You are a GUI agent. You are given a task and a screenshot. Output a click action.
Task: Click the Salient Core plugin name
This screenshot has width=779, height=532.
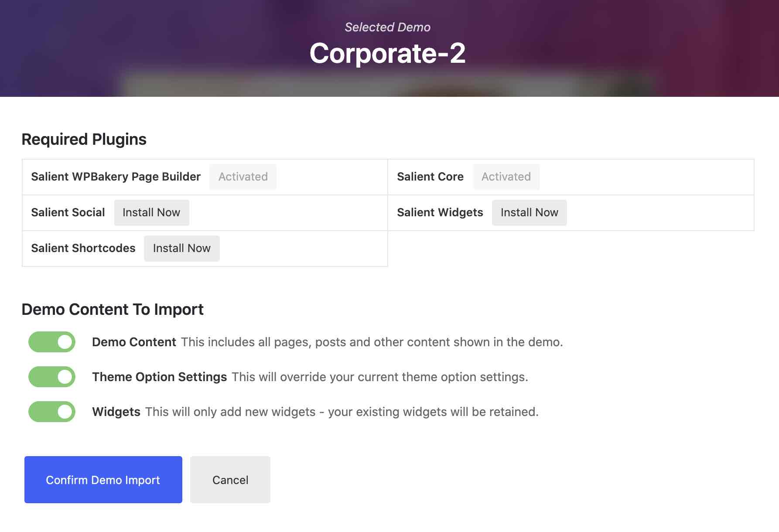coord(430,177)
